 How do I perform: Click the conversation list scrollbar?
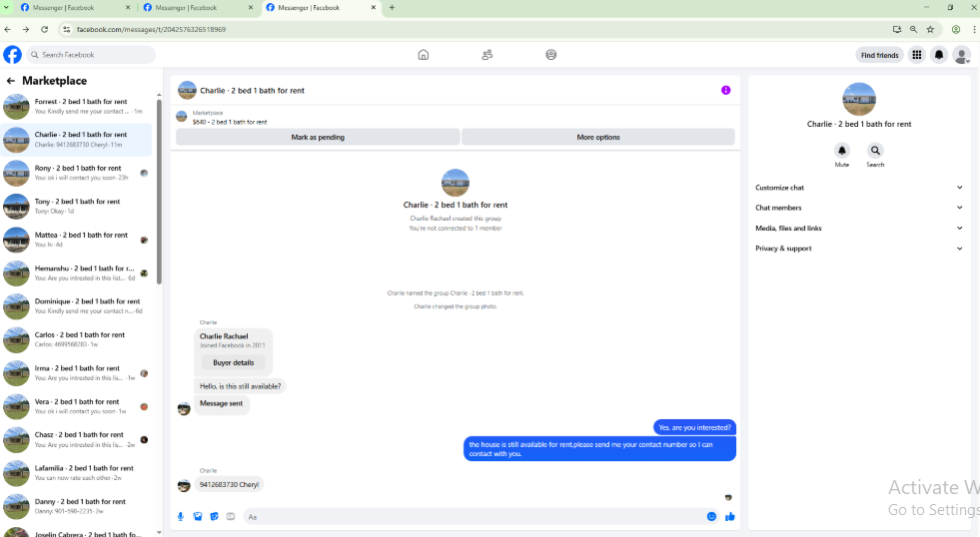tap(160, 191)
